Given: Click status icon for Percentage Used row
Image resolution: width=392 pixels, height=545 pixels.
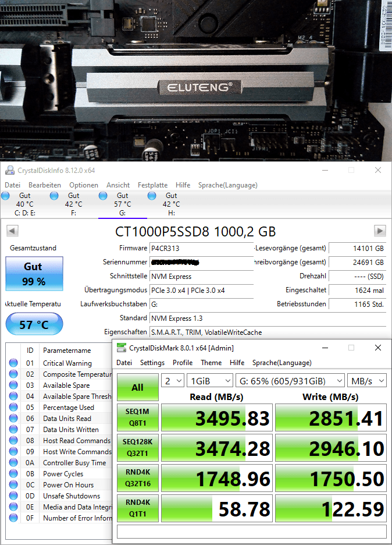Looking at the screenshot, I should (x=13, y=407).
